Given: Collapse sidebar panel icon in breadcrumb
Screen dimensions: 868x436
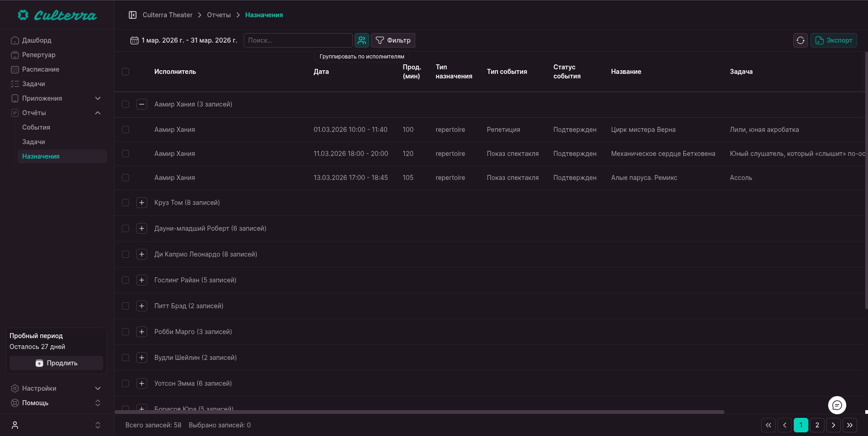Looking at the screenshot, I should click(133, 15).
